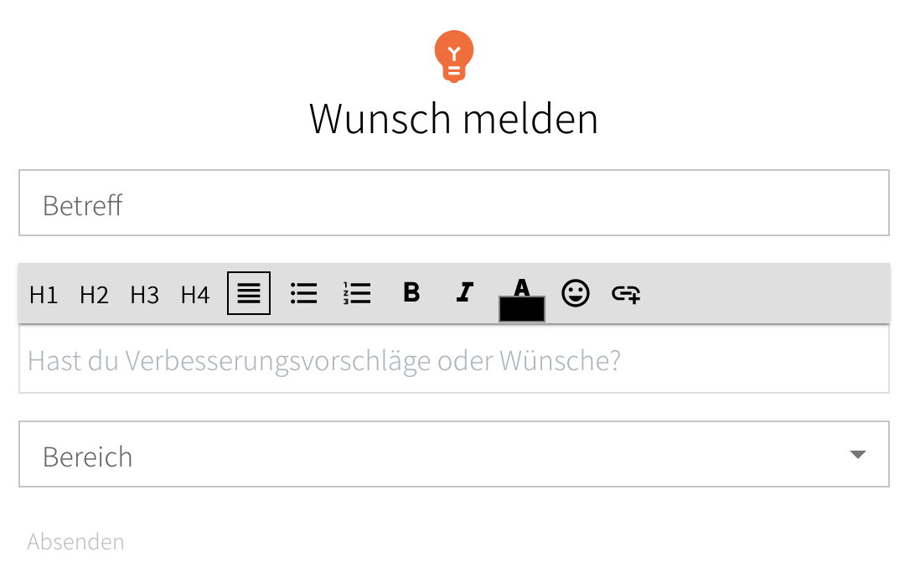
Task: Toggle the paragraph text format icon
Action: (x=249, y=293)
